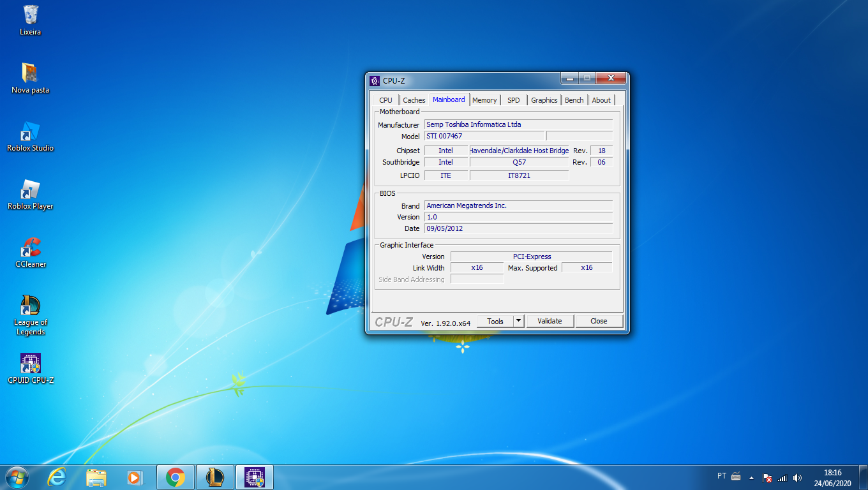Show hidden tray icons arrow
Screen dimensions: 868x490
tap(751, 477)
